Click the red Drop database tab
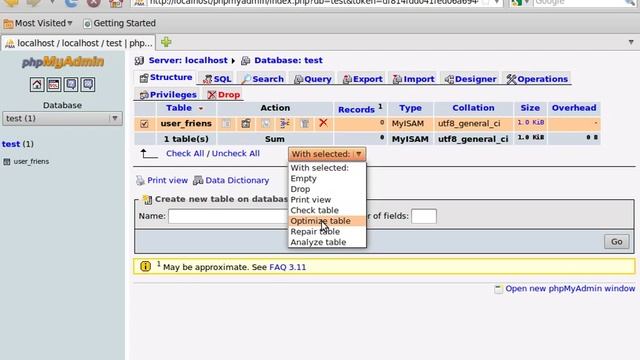 (x=224, y=95)
